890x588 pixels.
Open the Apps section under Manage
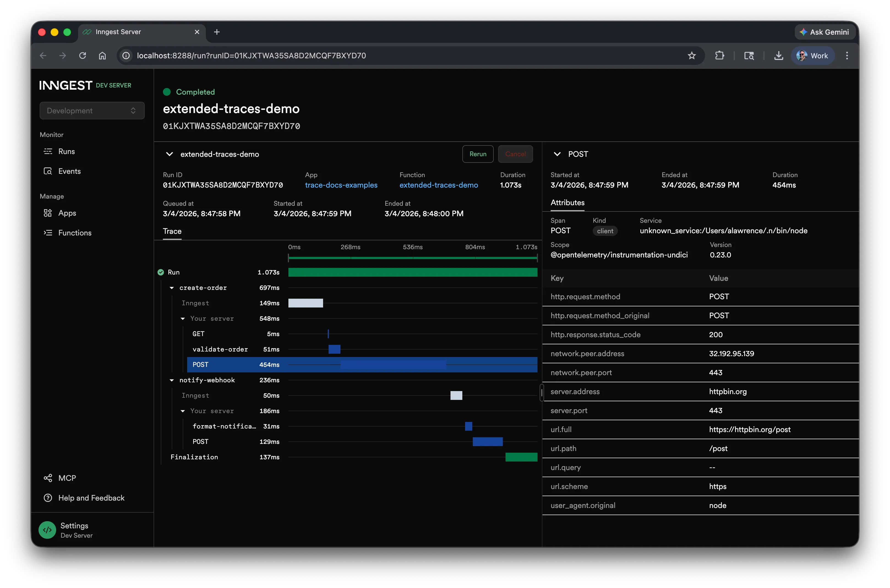tap(67, 213)
